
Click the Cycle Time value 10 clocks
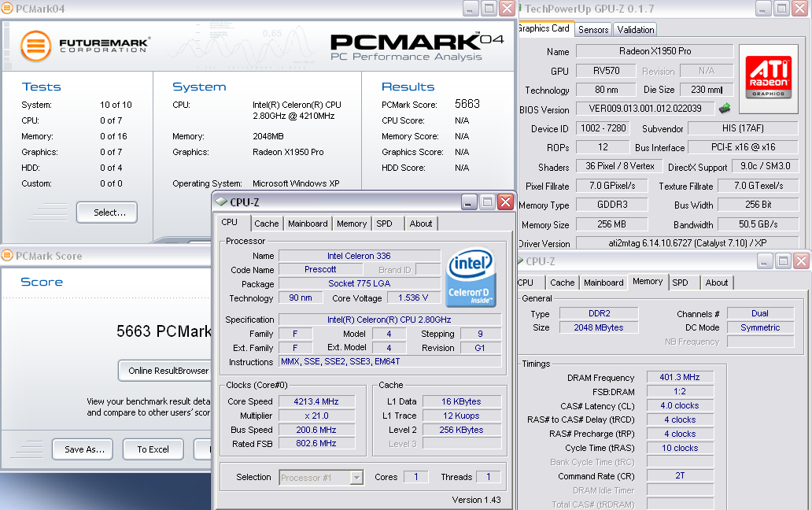[680, 448]
